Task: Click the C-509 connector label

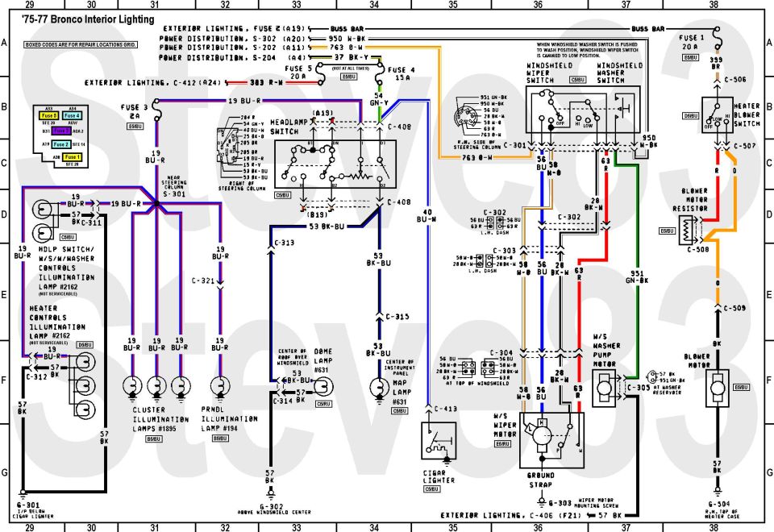Action: pos(734,308)
